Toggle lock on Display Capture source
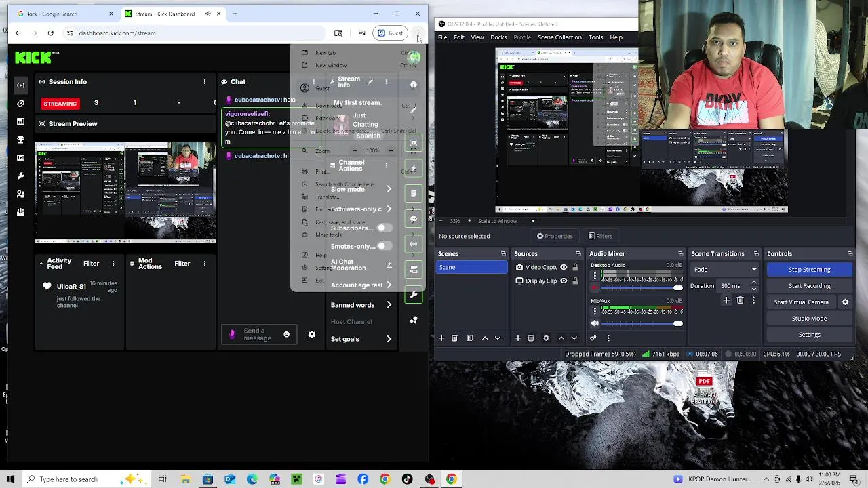The height and width of the screenshot is (488, 868). coord(575,281)
